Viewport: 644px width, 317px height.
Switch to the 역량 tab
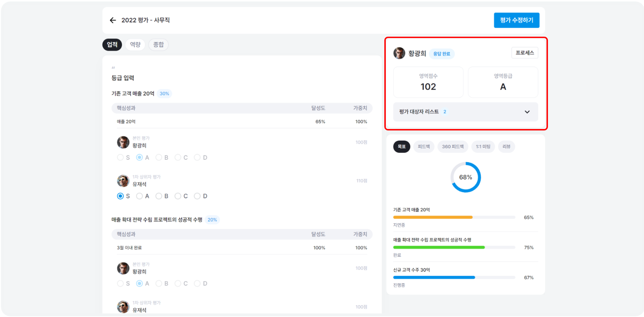(x=135, y=45)
